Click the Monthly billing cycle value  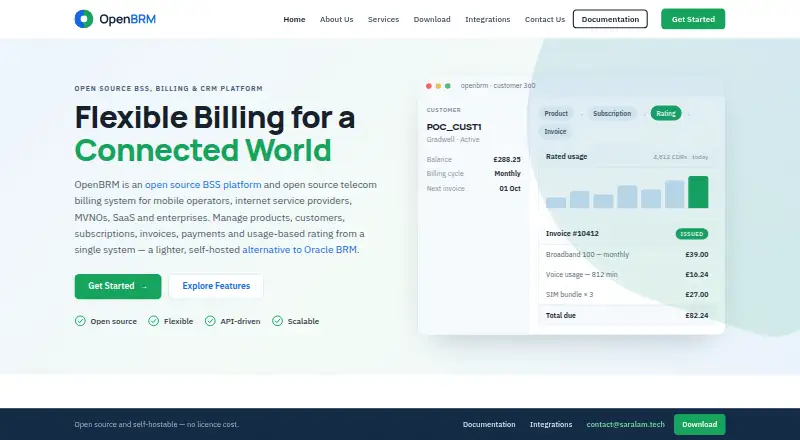(x=507, y=174)
